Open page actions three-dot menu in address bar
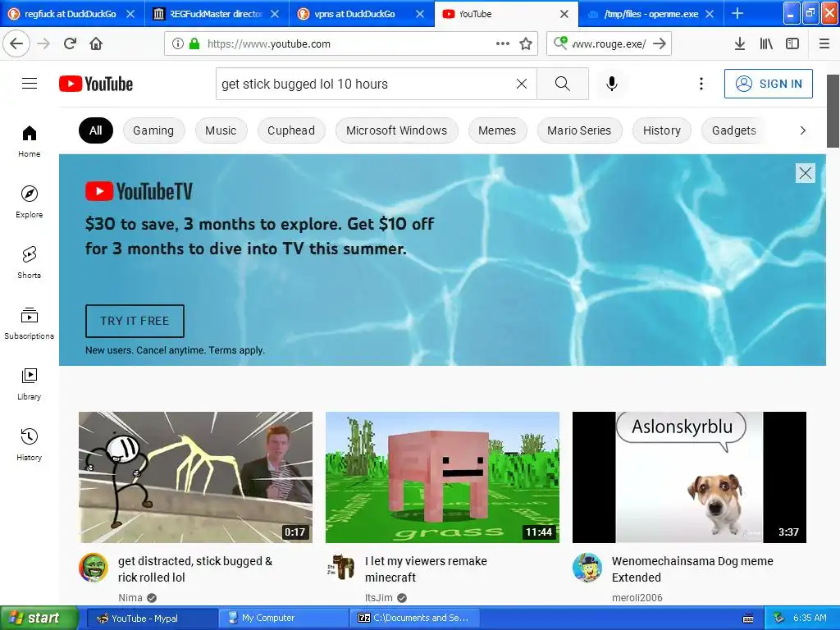Viewport: 840px width, 630px height. tap(503, 43)
